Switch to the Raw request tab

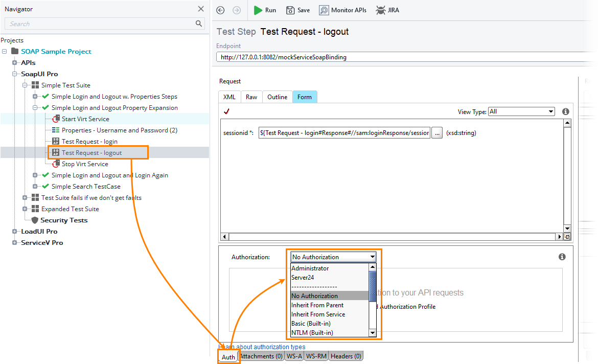tap(251, 97)
